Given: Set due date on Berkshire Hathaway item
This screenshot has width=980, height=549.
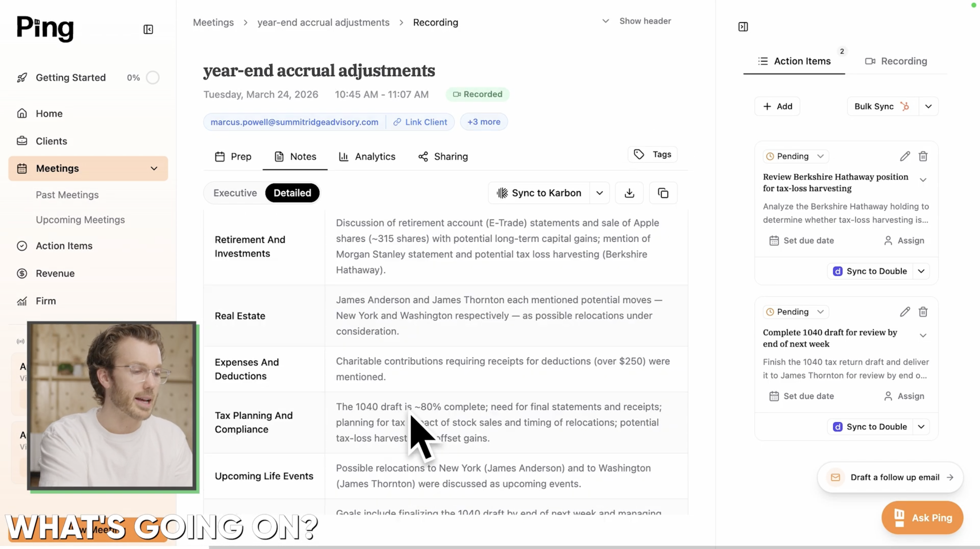Looking at the screenshot, I should tap(801, 241).
